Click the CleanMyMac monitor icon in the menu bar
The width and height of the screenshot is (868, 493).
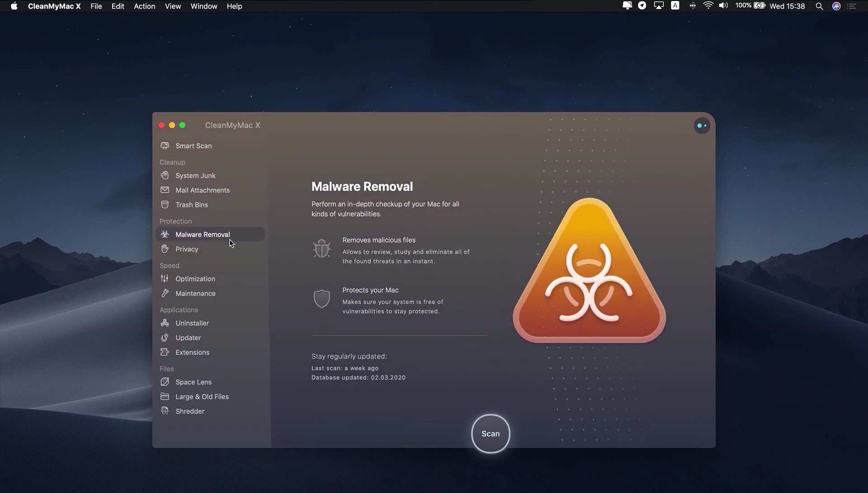pyautogui.click(x=627, y=6)
